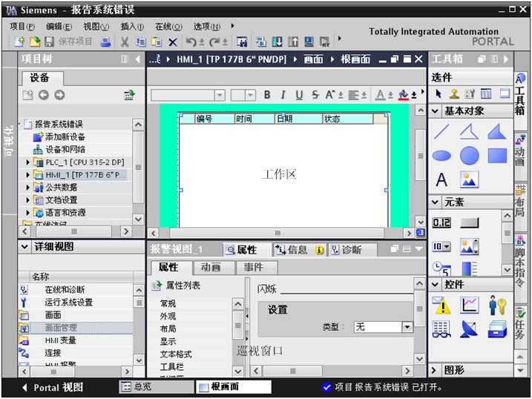The height and width of the screenshot is (399, 532).
Task: Select the Recipe view control
Action: tap(441, 329)
